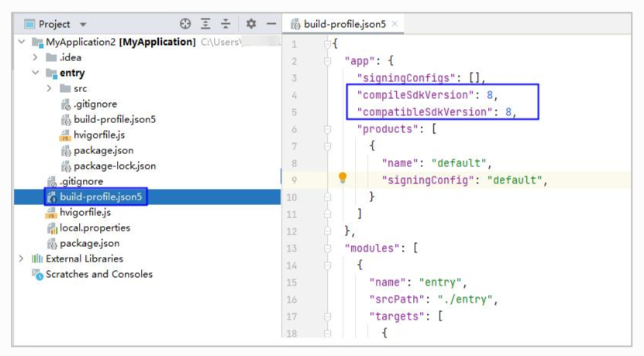The image size is (644, 356).
Task: Select .gitignore inside the entry module
Action: 95,104
